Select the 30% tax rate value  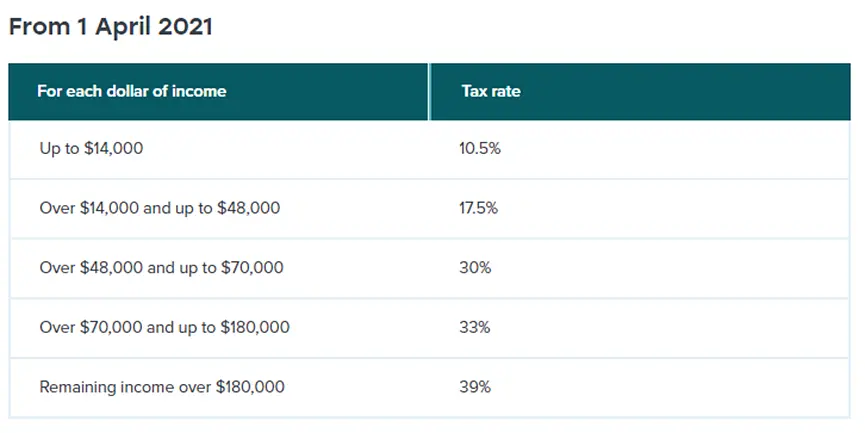(x=475, y=267)
